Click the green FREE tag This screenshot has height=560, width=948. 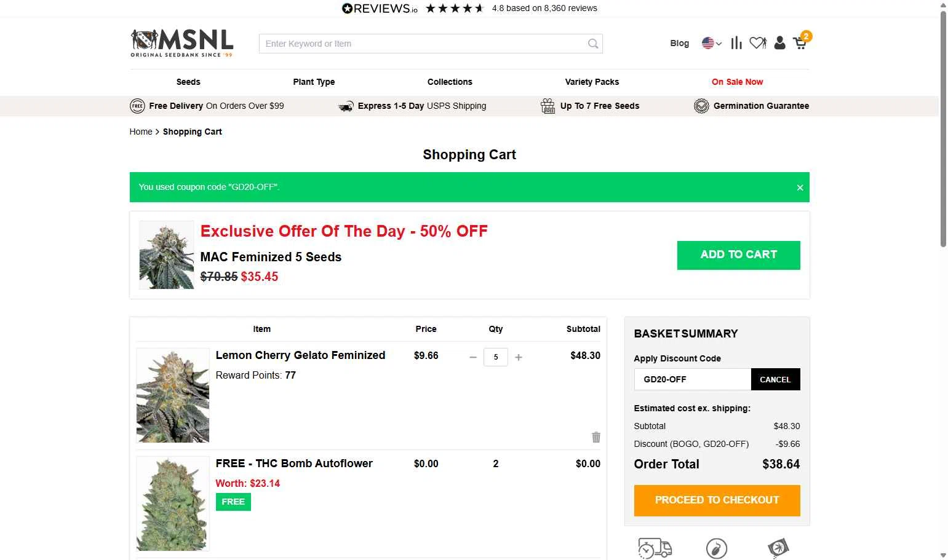pos(233,502)
